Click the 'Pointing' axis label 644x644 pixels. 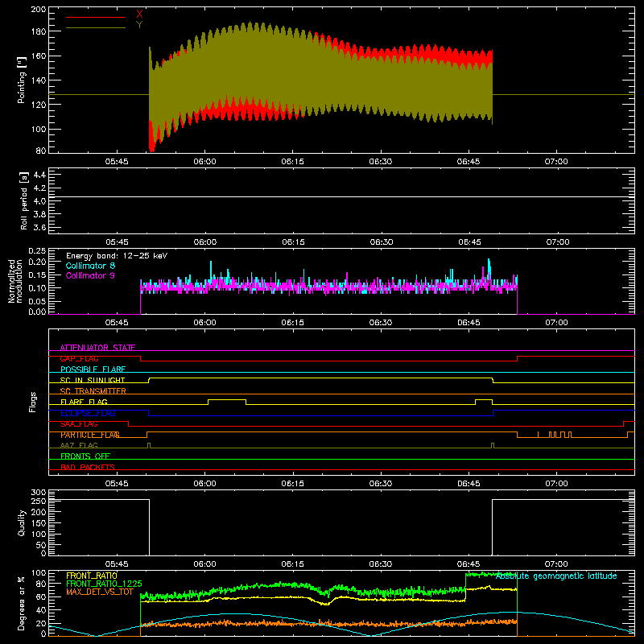22,80
